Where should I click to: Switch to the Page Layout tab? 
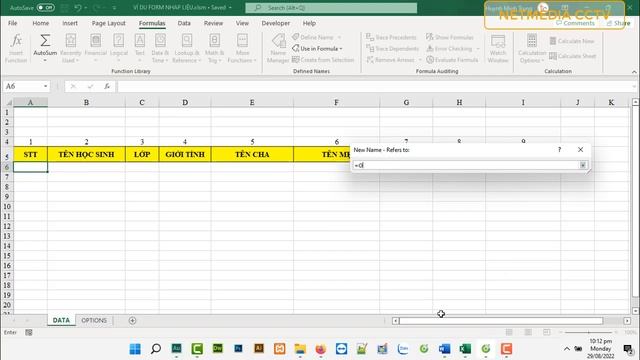[109, 23]
